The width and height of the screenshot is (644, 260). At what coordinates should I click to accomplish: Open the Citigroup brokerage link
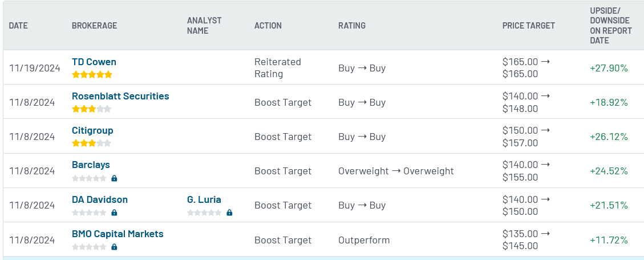tap(92, 130)
